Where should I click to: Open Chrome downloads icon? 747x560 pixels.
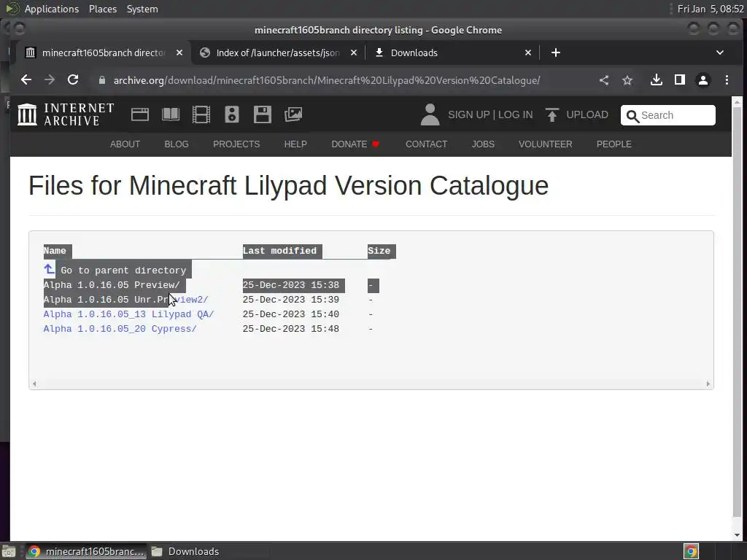click(657, 80)
